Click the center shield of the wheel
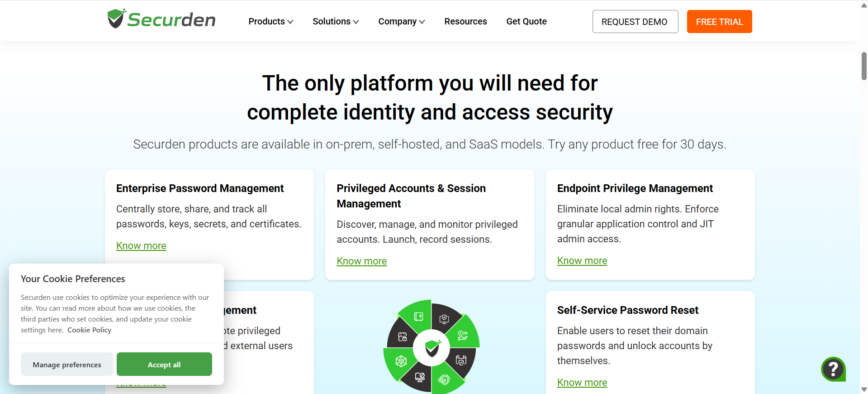Image resolution: width=868 pixels, height=394 pixels. [x=432, y=348]
